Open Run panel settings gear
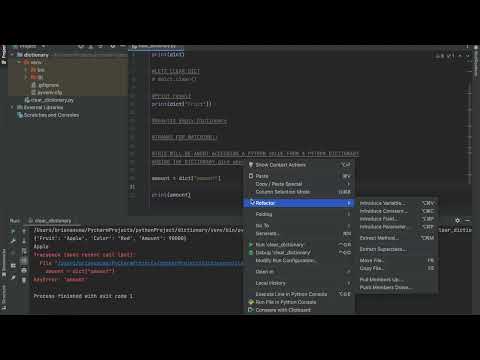The width and height of the screenshot is (480, 360). 458,220
